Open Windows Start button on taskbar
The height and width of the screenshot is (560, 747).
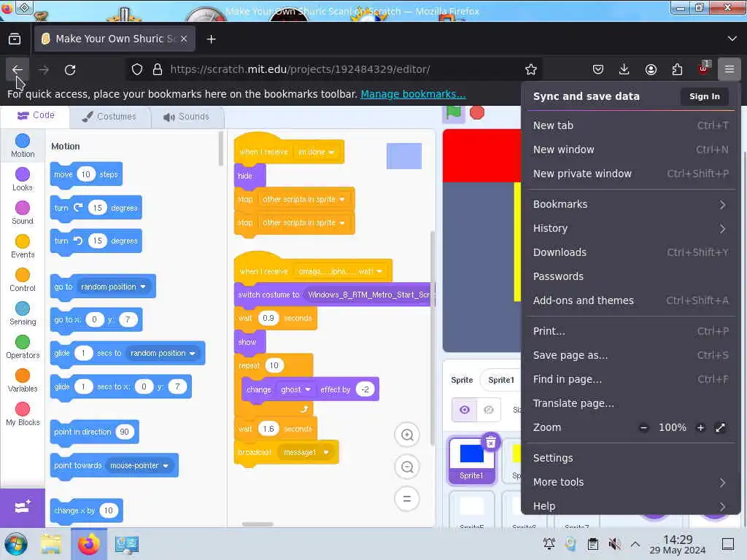(x=16, y=544)
